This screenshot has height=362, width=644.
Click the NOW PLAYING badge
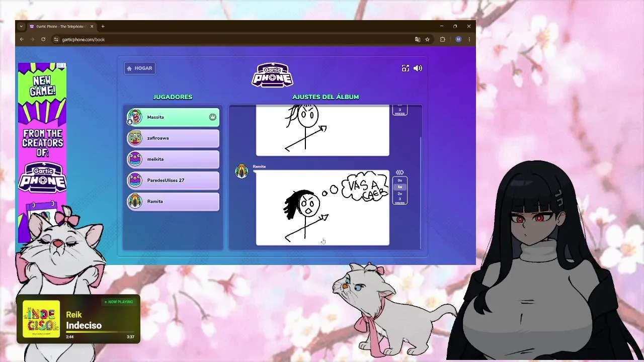tap(119, 302)
